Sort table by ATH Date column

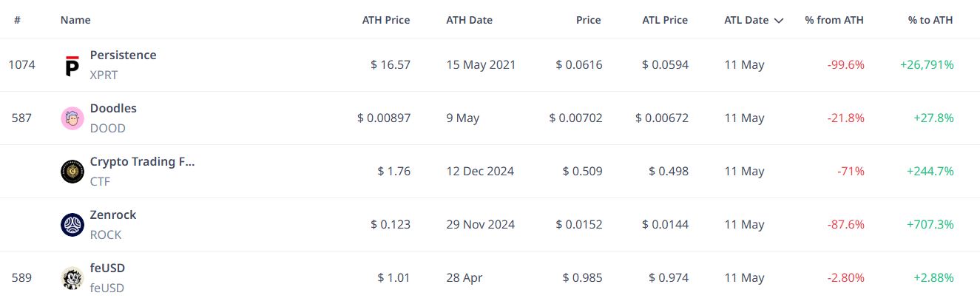[469, 21]
